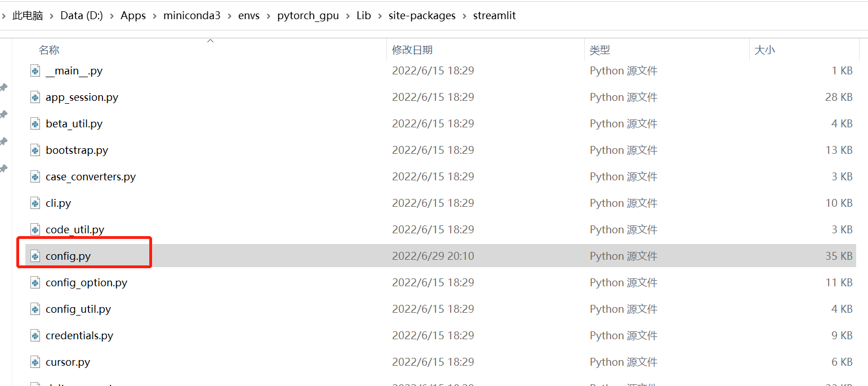The width and height of the screenshot is (868, 386).
Task: Expand the chevron after Lib breadcrumb
Action: [380, 16]
